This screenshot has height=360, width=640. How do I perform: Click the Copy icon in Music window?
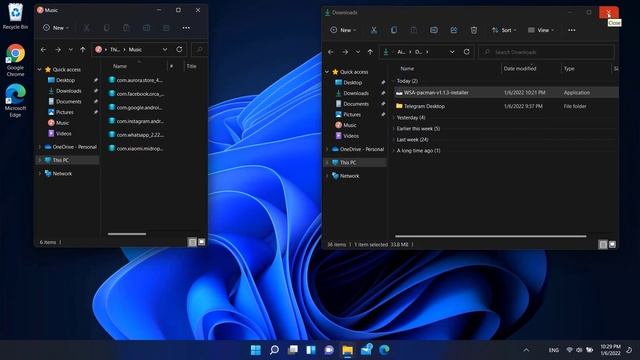point(107,28)
